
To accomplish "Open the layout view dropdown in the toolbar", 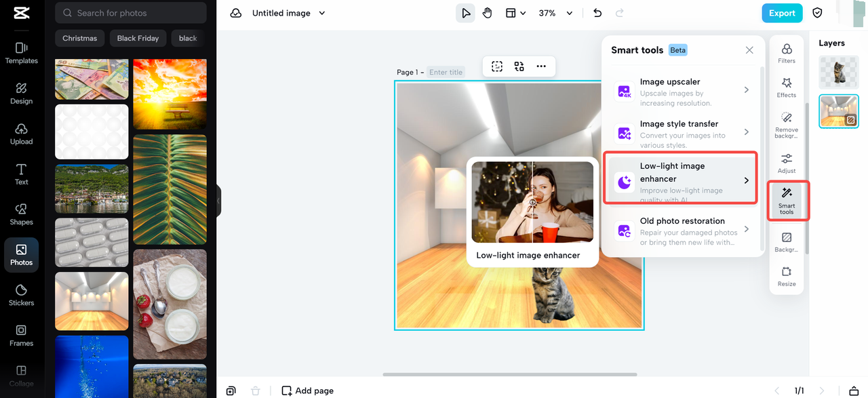I will (516, 13).
